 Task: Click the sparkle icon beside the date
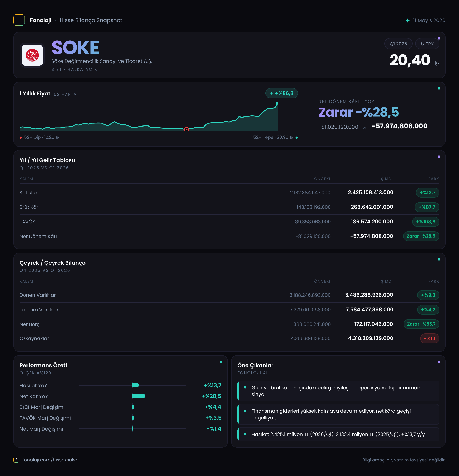click(408, 20)
